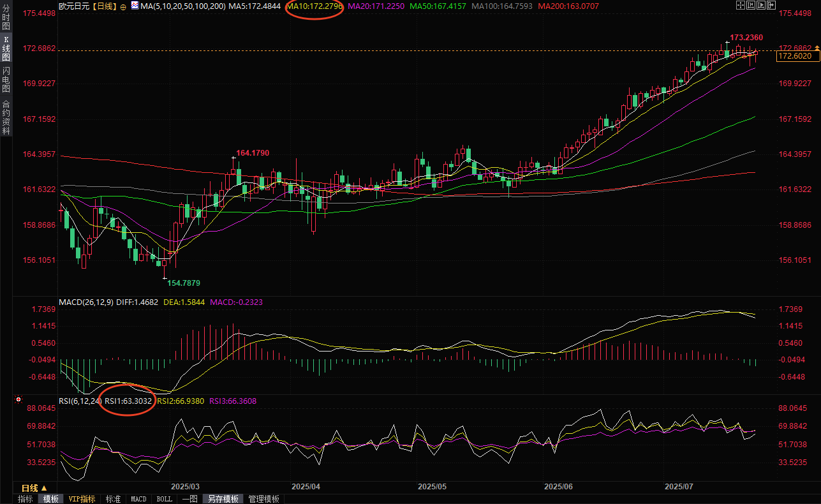Click the 2025/03 date axis label
The image size is (821, 504).
[x=186, y=486]
